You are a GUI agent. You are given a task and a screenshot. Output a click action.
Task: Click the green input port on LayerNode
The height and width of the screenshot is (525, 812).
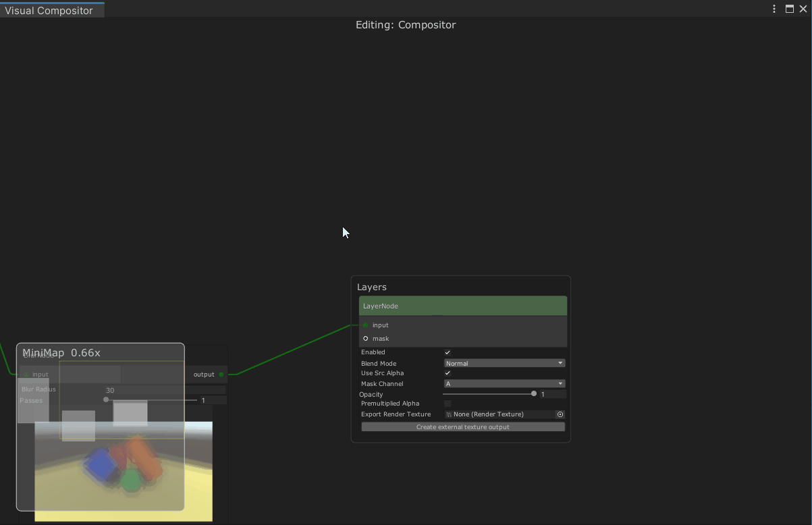click(x=367, y=325)
